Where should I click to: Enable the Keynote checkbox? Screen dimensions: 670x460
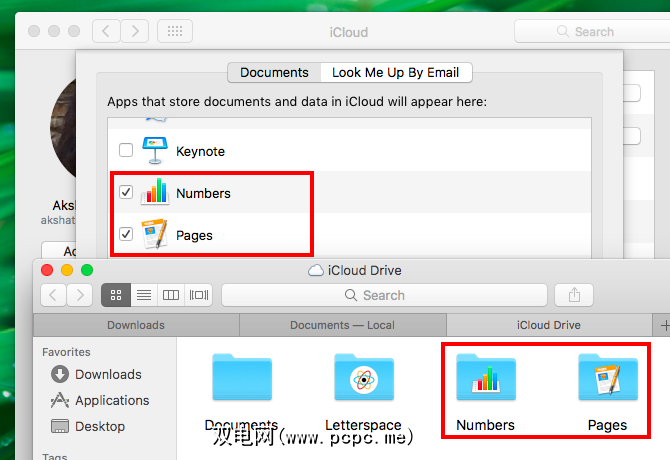[126, 150]
